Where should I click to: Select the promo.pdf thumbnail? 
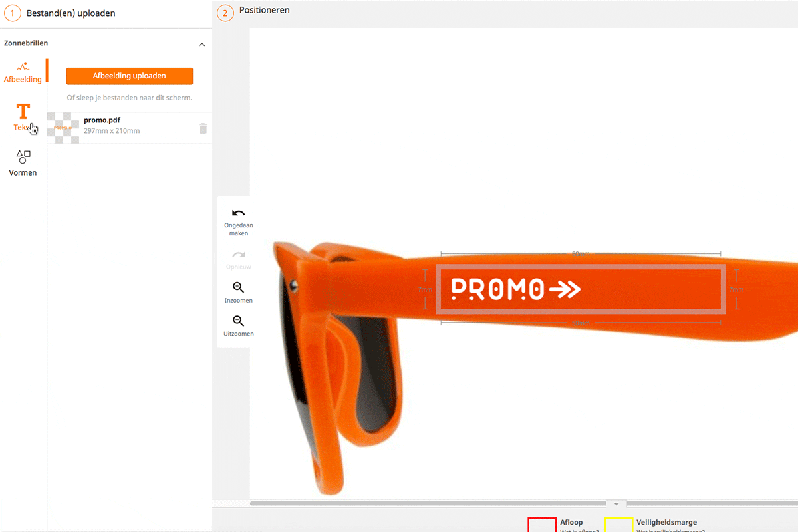(x=63, y=128)
